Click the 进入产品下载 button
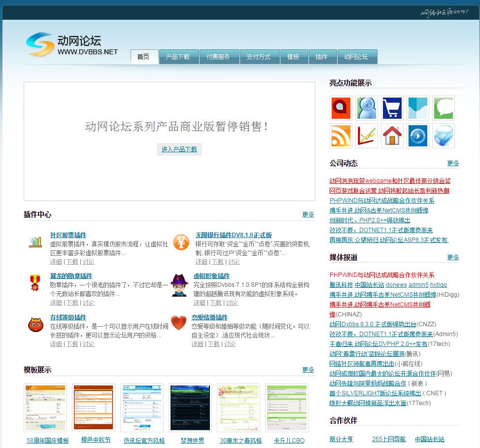This screenshot has height=448, width=480. tap(179, 149)
